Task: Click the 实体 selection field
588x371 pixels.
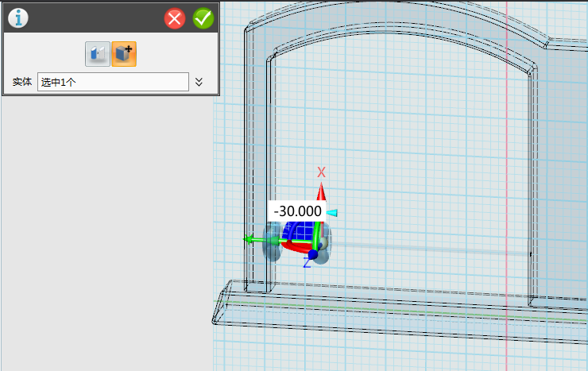Action: pos(113,82)
